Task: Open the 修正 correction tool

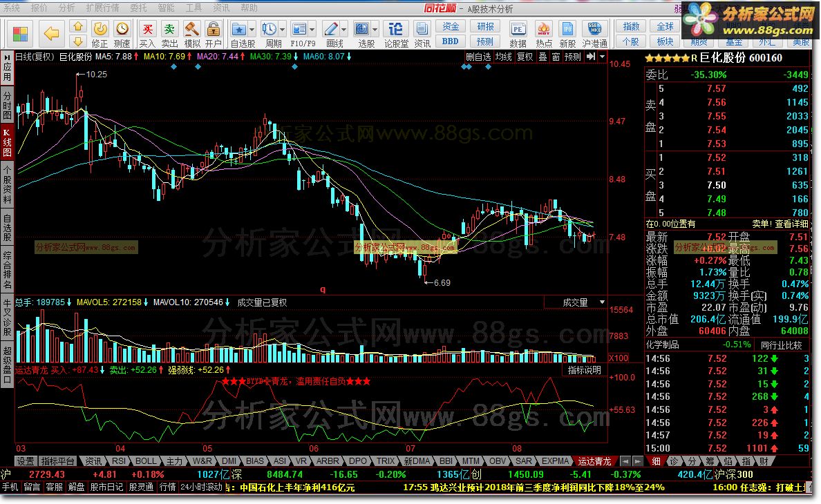Action: click(x=100, y=34)
